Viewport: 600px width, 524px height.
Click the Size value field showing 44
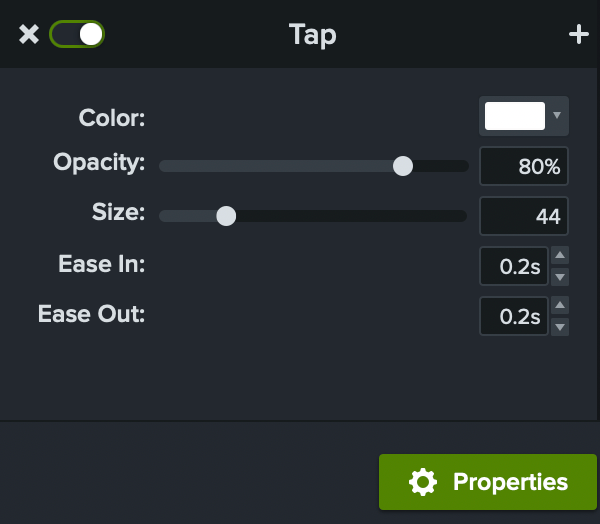tap(524, 215)
